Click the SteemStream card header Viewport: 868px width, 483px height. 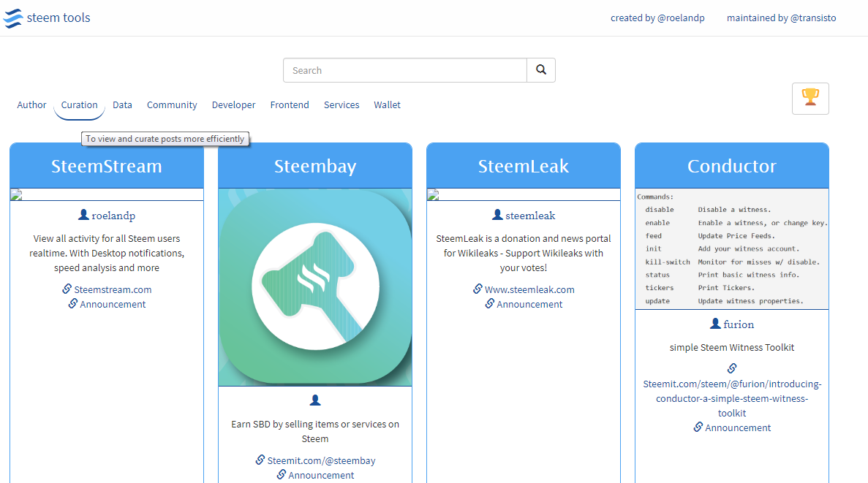pyautogui.click(x=107, y=165)
